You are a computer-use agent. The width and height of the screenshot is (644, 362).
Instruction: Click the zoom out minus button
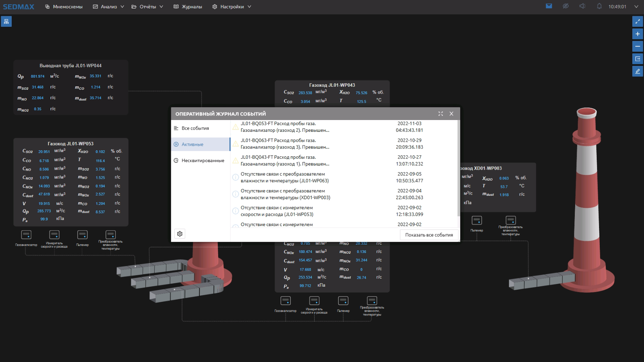(x=638, y=47)
